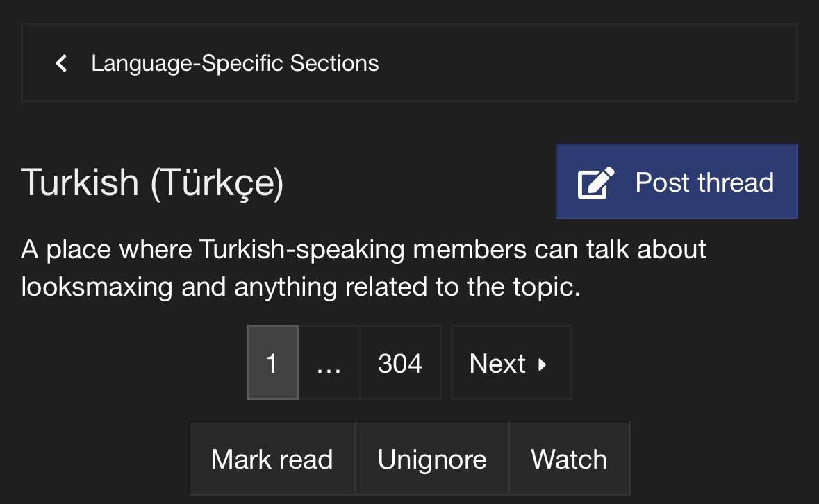Jump to last page 304
The height and width of the screenshot is (504, 819).
400,362
